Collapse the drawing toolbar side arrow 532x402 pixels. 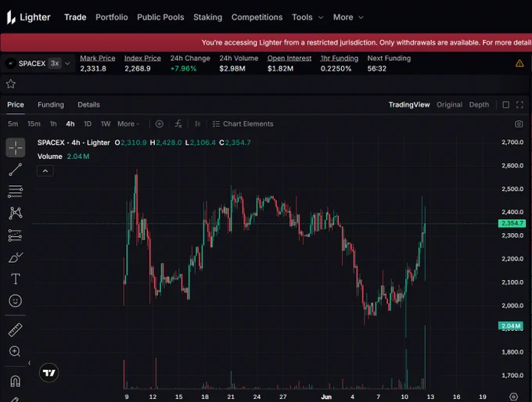(x=29, y=363)
